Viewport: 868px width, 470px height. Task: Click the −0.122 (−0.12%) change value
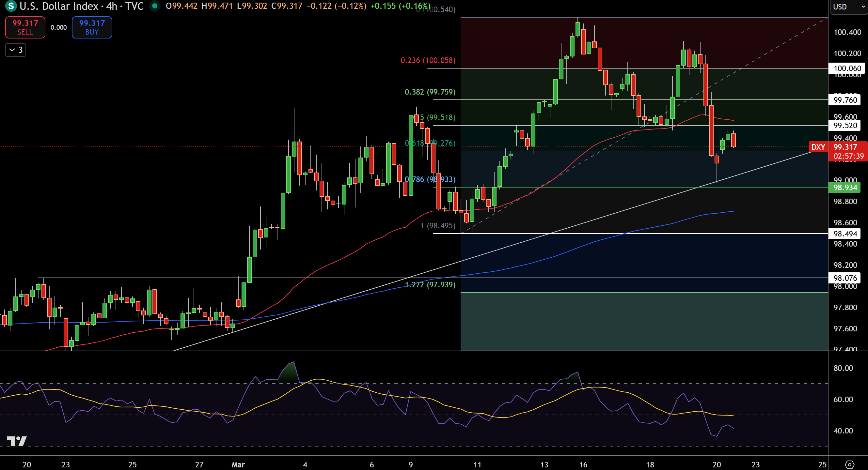pos(336,6)
